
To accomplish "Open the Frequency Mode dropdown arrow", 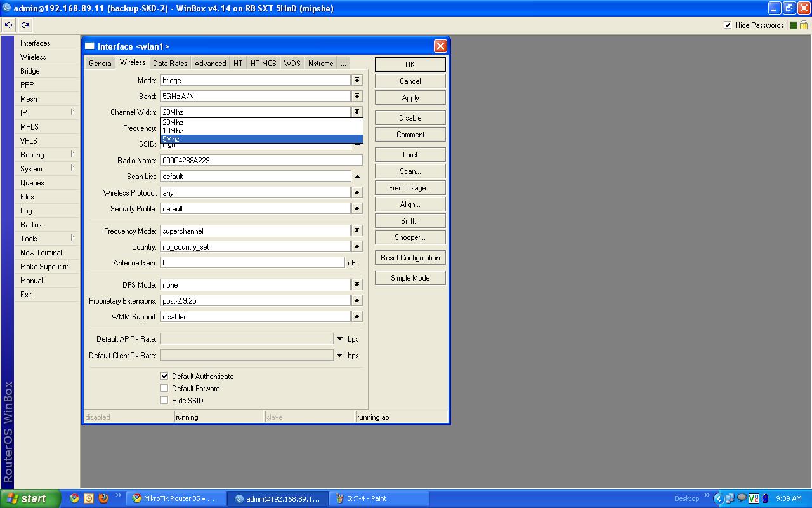I will [357, 231].
